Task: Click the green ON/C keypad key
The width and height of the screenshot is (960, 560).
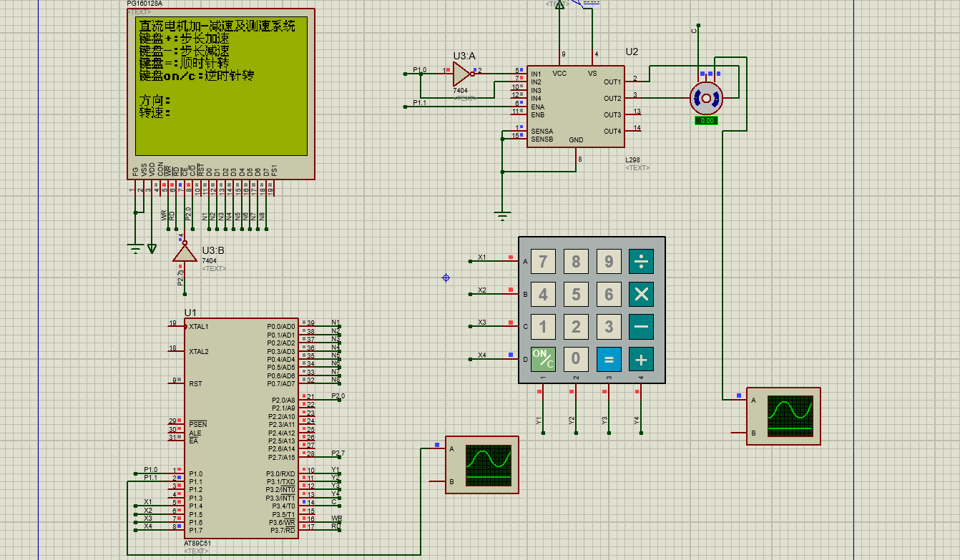Action: pos(543,359)
